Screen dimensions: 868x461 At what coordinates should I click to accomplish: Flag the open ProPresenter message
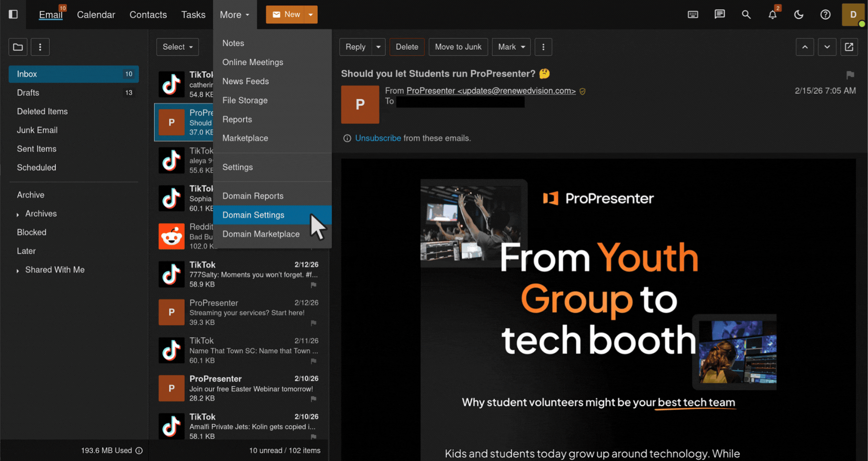[850, 75]
